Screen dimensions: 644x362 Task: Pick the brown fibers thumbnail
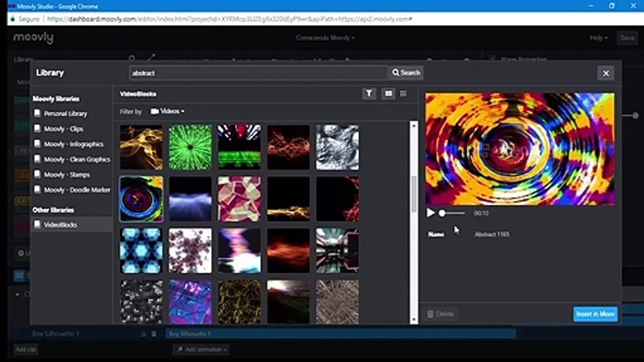point(338,302)
